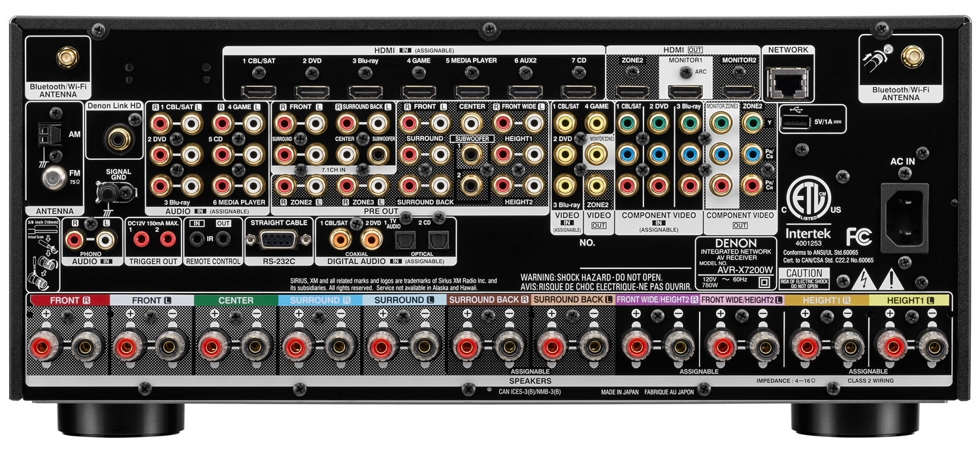
Task: Click the coaxial 1 CBL/SAT digital input
Action: tap(340, 239)
